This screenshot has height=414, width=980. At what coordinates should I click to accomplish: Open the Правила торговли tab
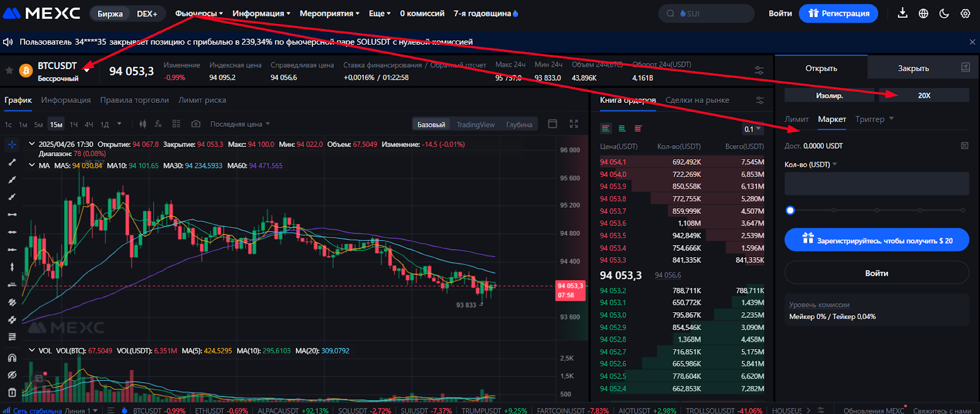tap(134, 100)
